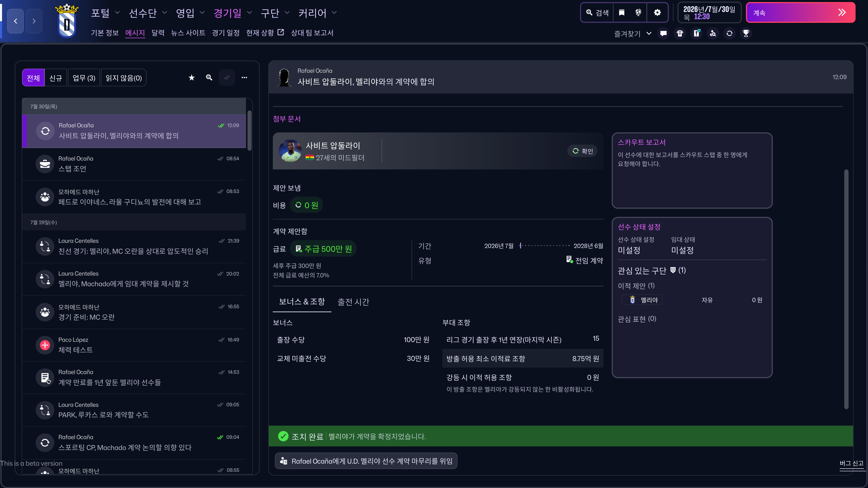The width and height of the screenshot is (868, 488).
Task: Click the trophy shortcut icon
Action: (746, 33)
